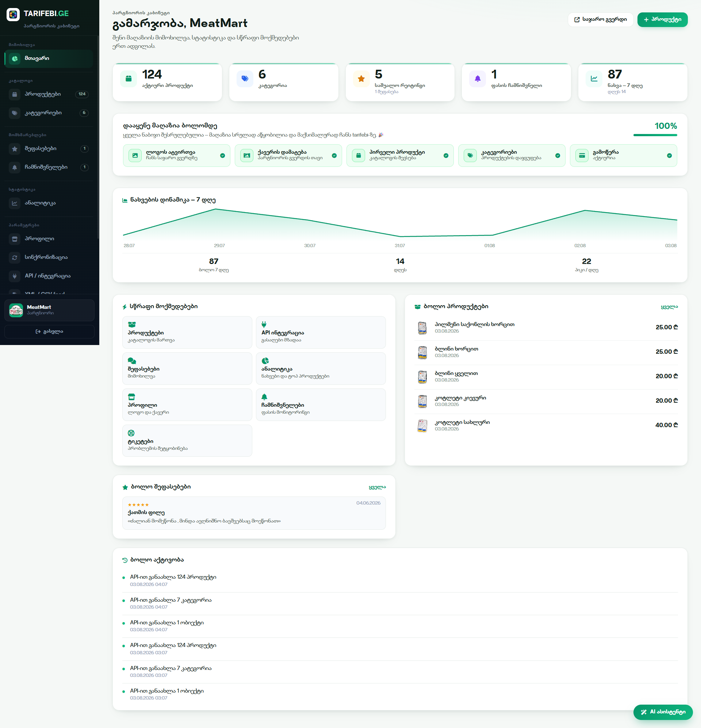This screenshot has height=728, width=701.
Task: Click the product name ბლინი ხორცით
Action: [x=456, y=349]
